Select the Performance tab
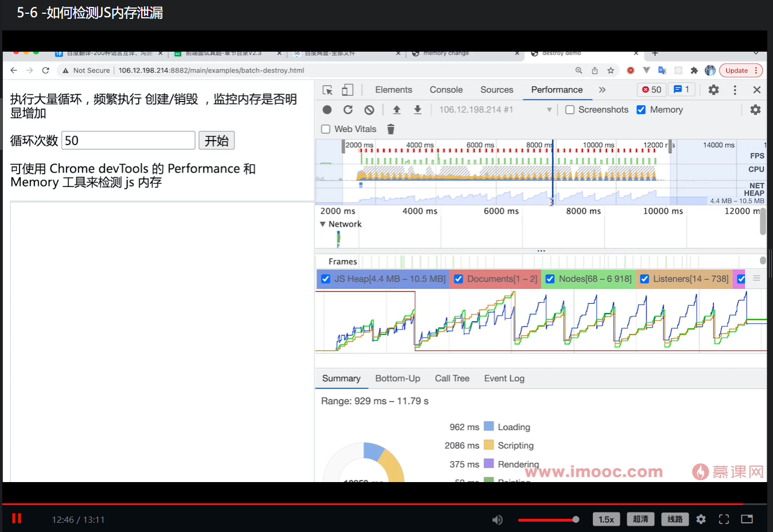 (x=557, y=90)
